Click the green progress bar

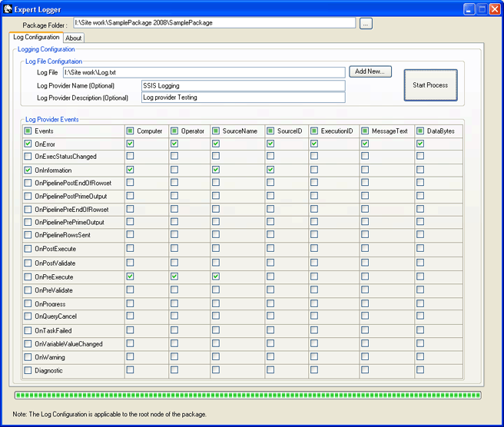247,396
